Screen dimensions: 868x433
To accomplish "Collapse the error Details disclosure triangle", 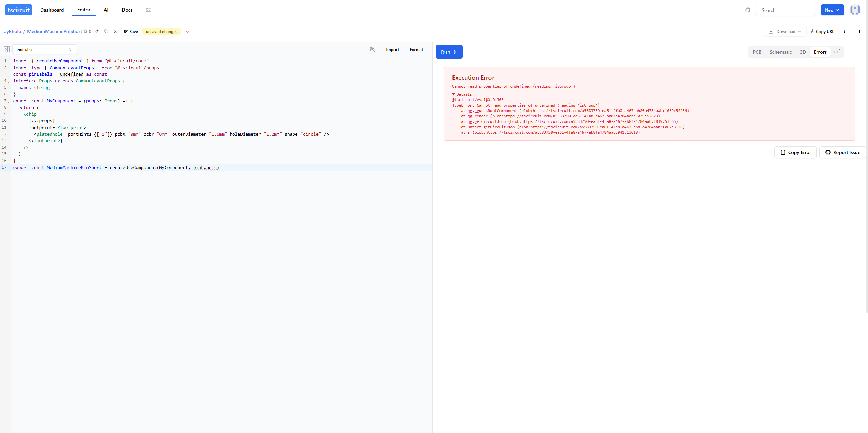I will [x=454, y=94].
